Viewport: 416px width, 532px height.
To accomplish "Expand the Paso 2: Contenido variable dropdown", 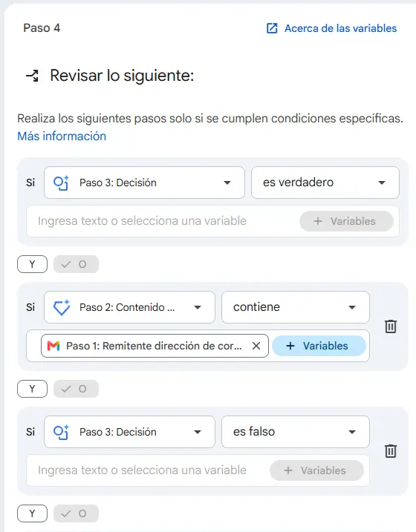I will [129, 307].
